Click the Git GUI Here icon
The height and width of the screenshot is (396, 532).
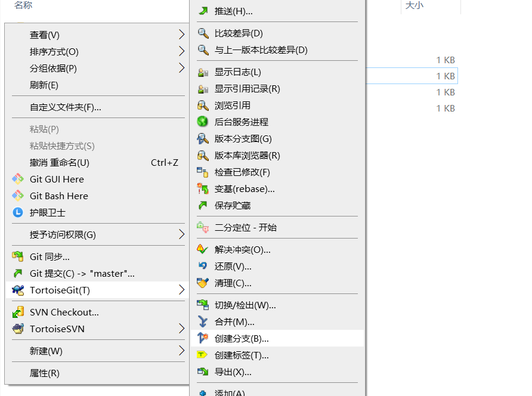[x=18, y=179]
